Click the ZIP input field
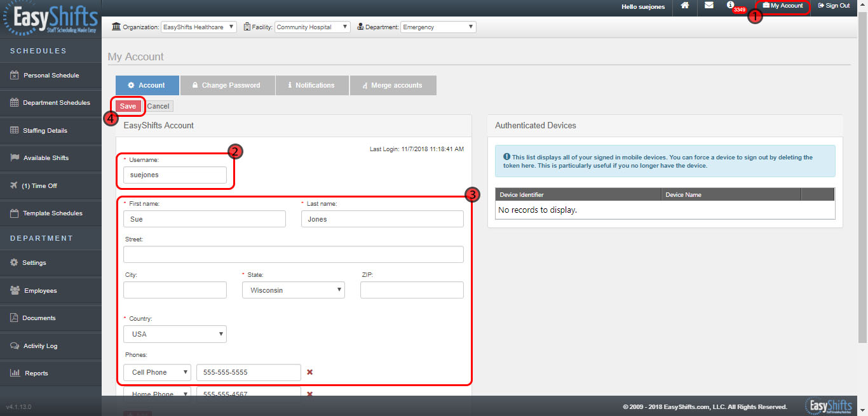This screenshot has height=416, width=868. [412, 290]
